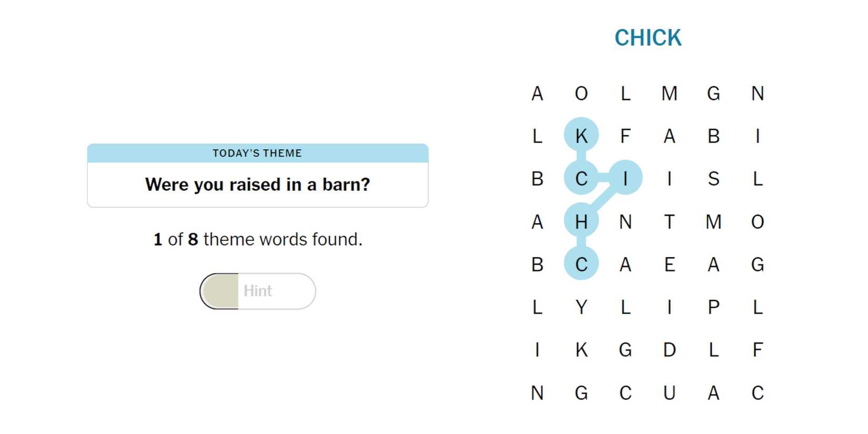This screenshot has width=868, height=434.
Task: Choose the letter D in the grid
Action: tap(669, 350)
